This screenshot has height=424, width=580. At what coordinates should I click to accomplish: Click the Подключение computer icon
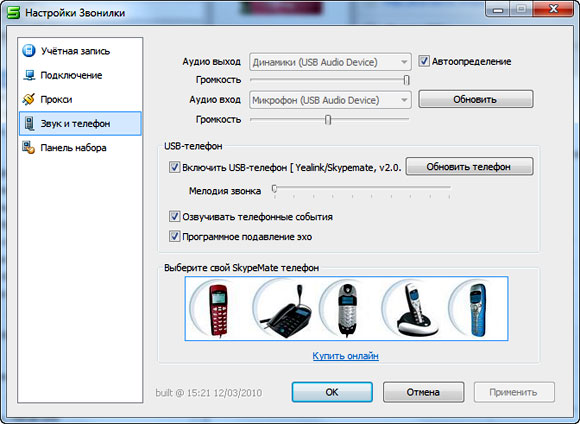point(29,75)
